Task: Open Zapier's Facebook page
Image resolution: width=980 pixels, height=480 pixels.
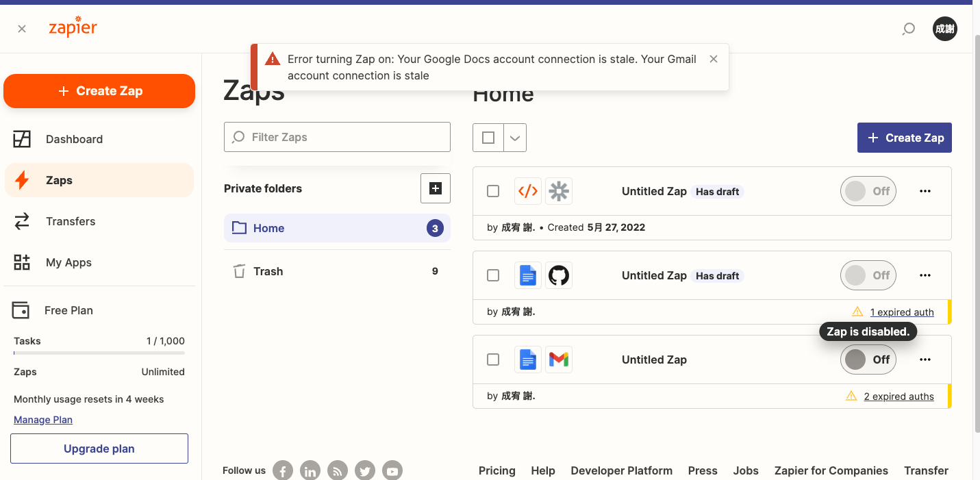Action: [x=283, y=471]
